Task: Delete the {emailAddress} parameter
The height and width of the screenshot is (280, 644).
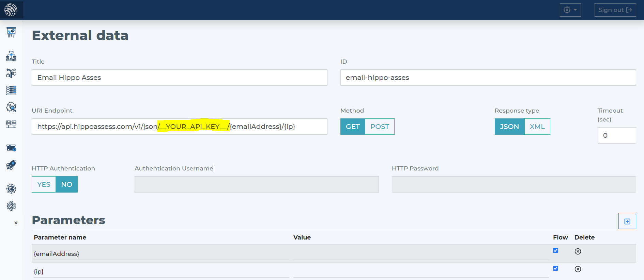Action: point(578,251)
